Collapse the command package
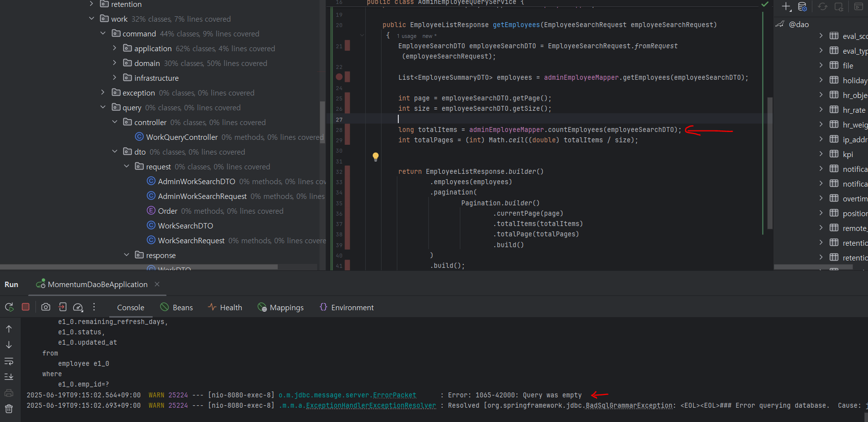Screen dimensions: 868x422 click(x=103, y=33)
